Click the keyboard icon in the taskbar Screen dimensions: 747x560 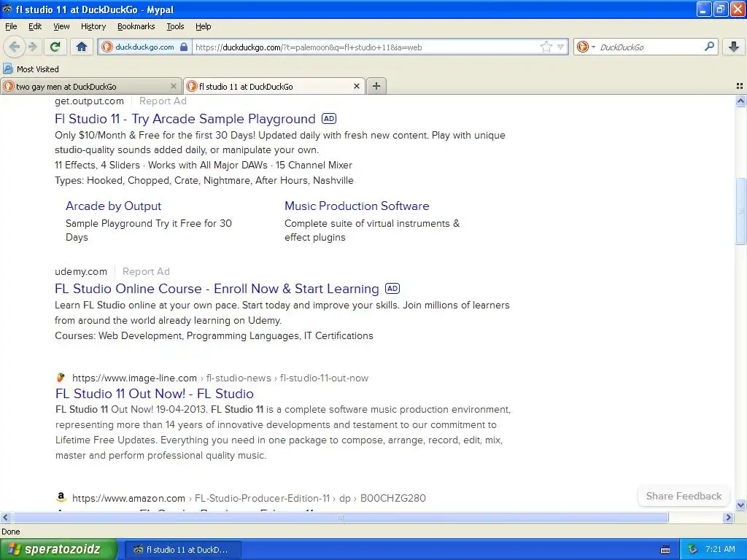(x=665, y=550)
